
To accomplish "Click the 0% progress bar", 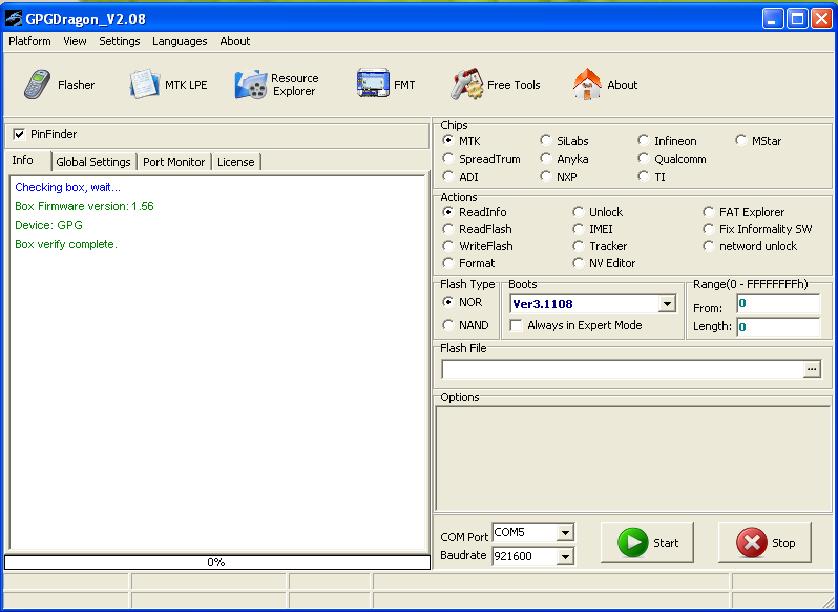I will click(217, 562).
